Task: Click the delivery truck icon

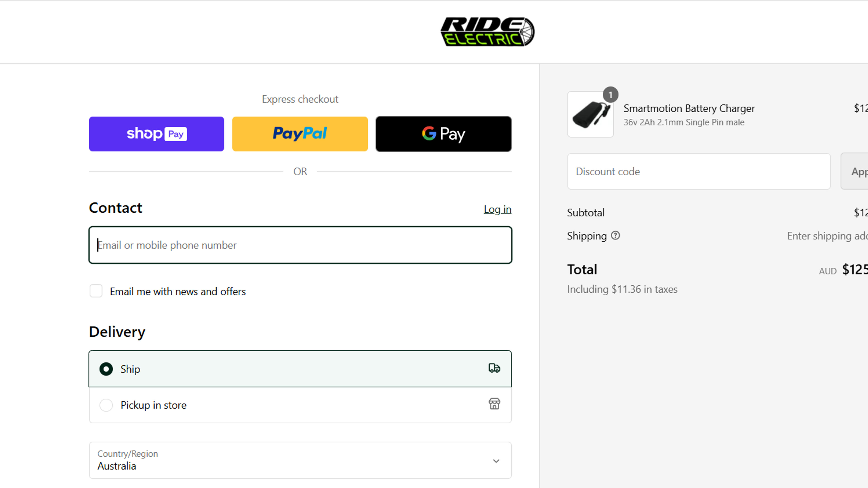Action: [494, 368]
